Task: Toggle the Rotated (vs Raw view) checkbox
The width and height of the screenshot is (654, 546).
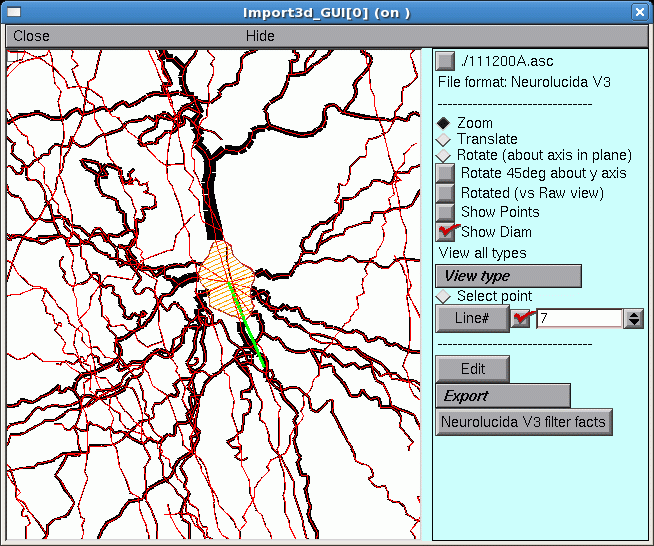Action: tap(446, 193)
